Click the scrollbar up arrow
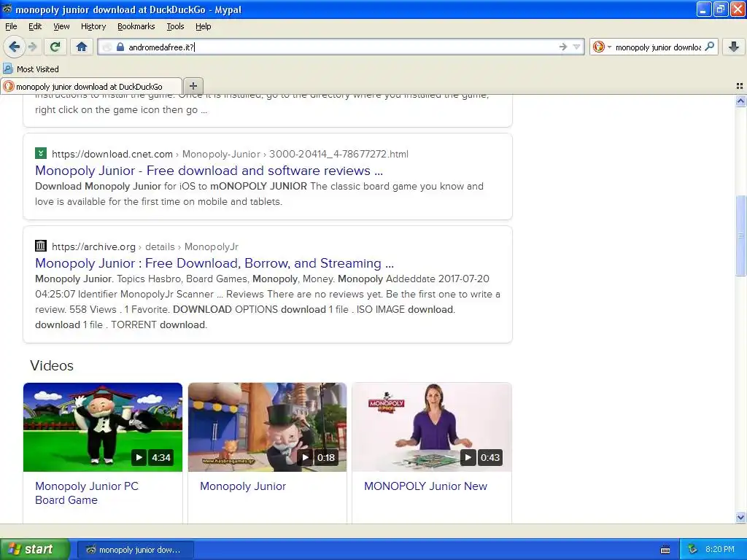 tap(740, 101)
